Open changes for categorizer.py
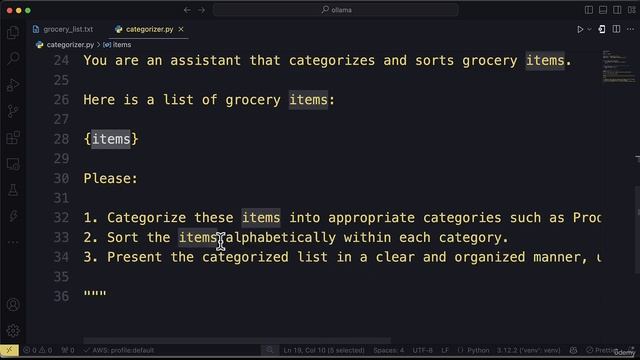This screenshot has height=360, width=640. click(x=602, y=29)
